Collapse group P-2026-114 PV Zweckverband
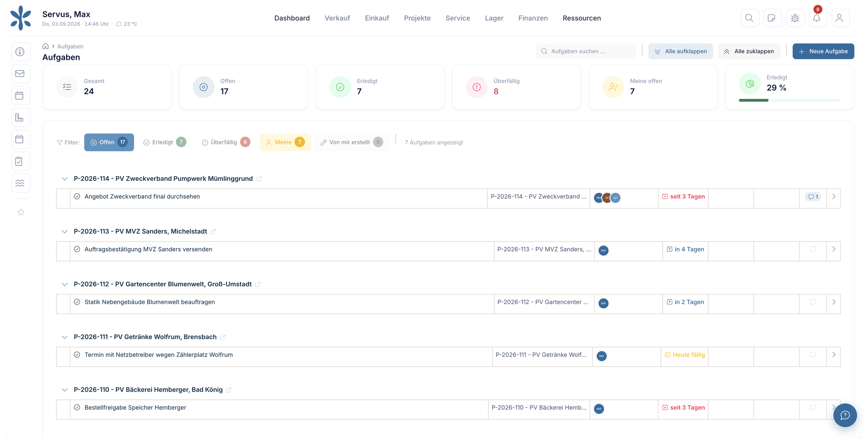 (65, 179)
